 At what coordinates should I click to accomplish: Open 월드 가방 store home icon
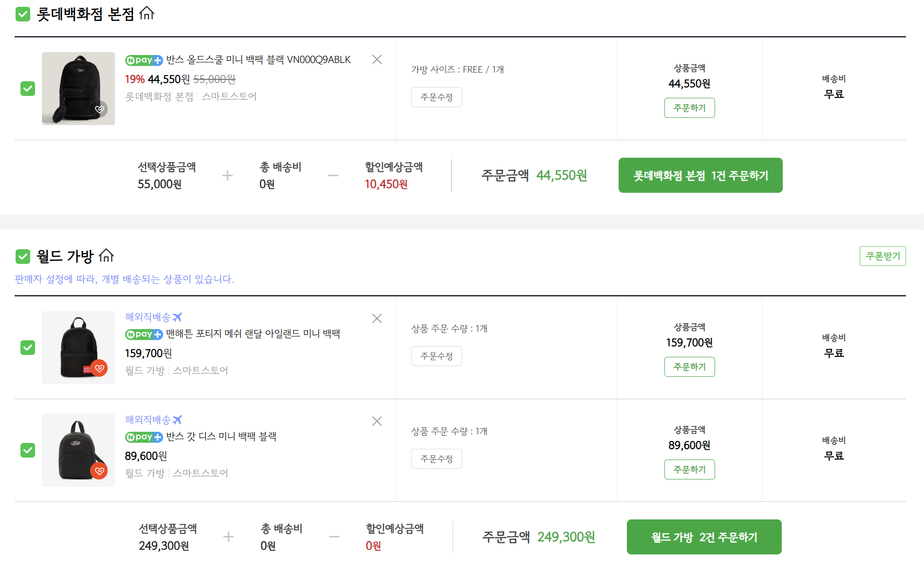106,256
